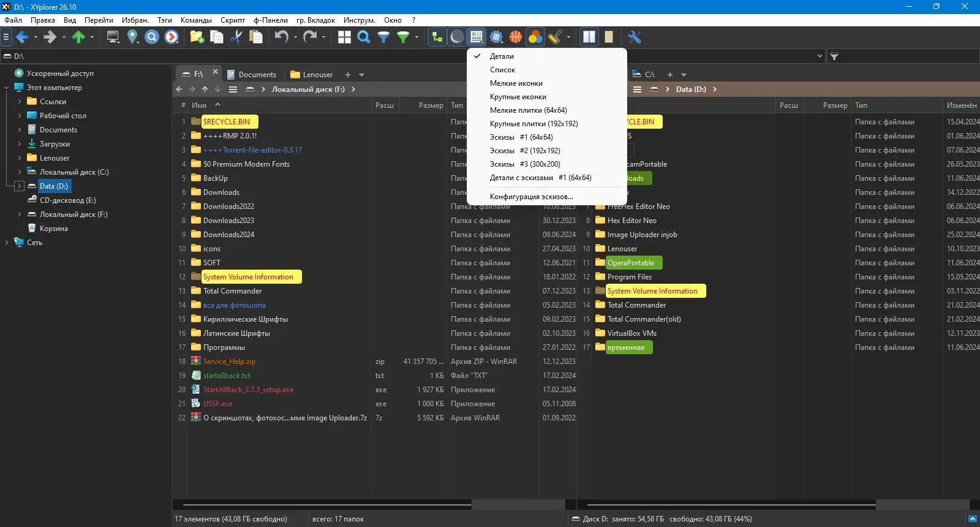This screenshot has width=980, height=527.
Task: Click the gray Forward arrow in toolbar
Action: (50, 37)
